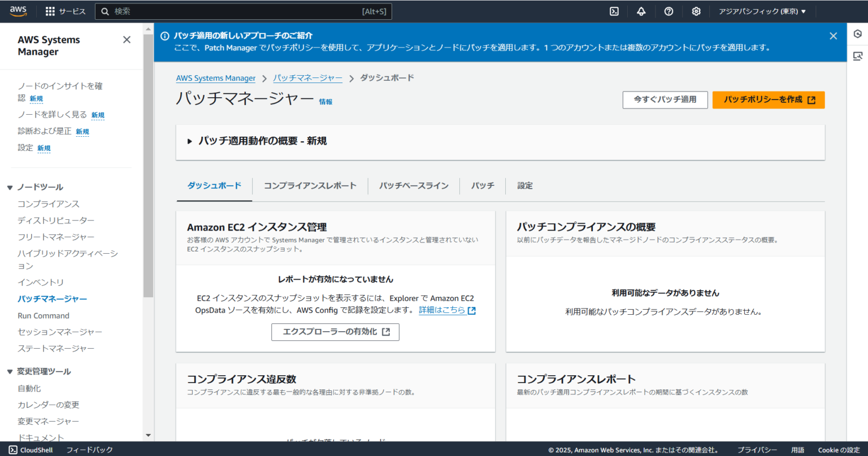
Task: Click the エクスプローラーの有効化 button
Action: (335, 332)
